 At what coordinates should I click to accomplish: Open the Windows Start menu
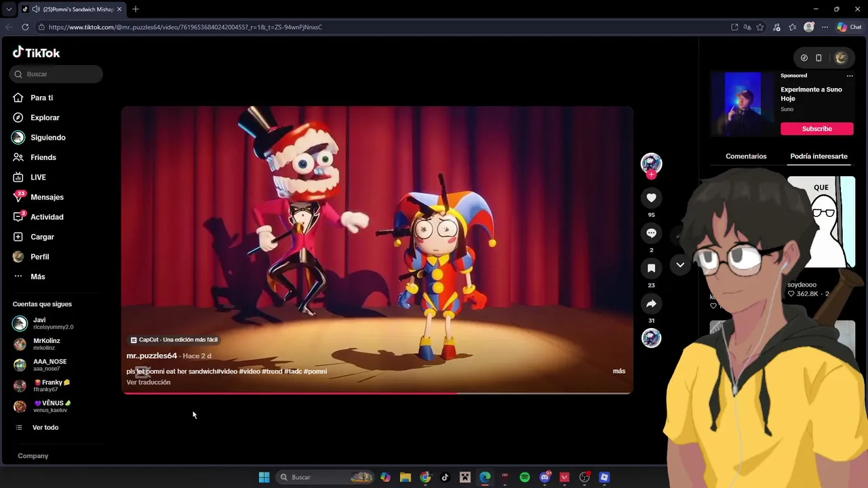click(x=264, y=477)
